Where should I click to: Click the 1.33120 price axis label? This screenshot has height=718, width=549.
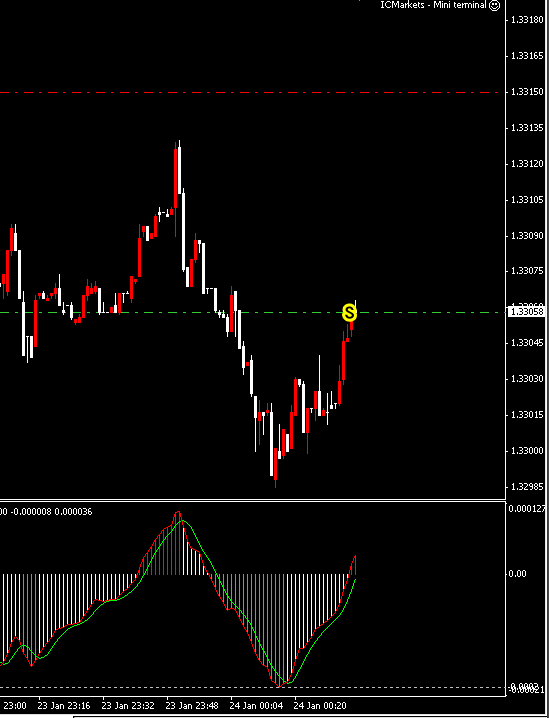pos(527,164)
